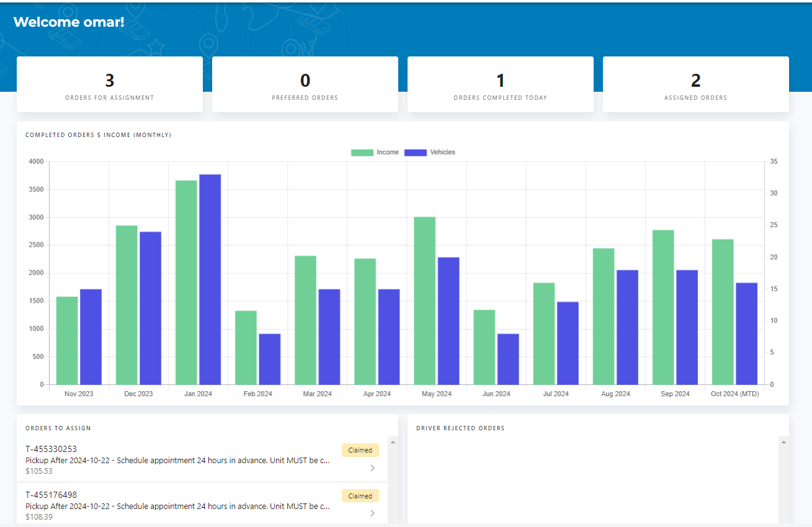Click the $108.39 order price

click(39, 517)
